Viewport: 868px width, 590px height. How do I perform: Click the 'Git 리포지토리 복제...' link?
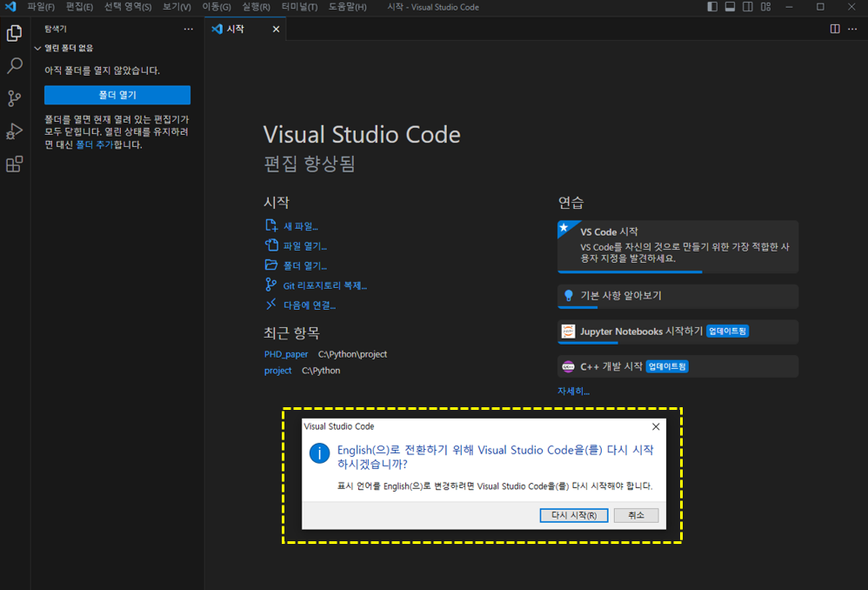tap(325, 285)
